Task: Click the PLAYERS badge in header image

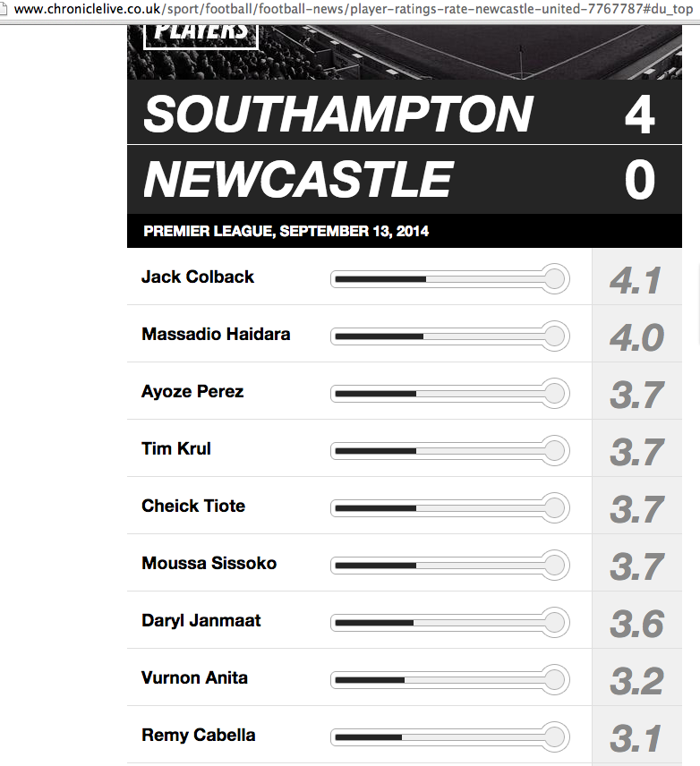Action: click(201, 37)
